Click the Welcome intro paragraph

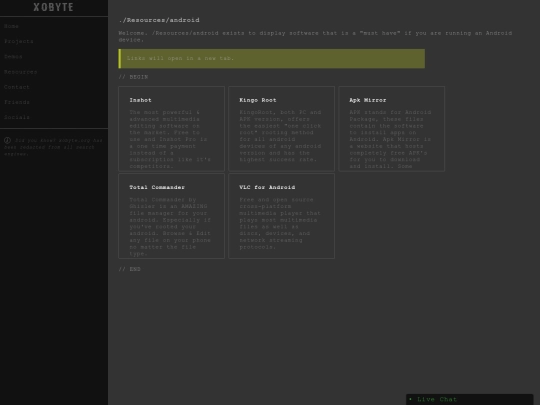(315, 37)
